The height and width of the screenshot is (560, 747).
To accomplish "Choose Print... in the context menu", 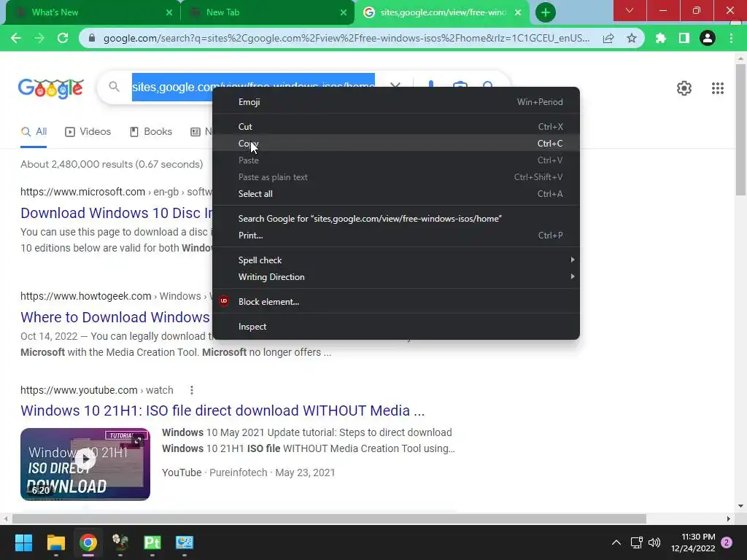I will pyautogui.click(x=396, y=236).
